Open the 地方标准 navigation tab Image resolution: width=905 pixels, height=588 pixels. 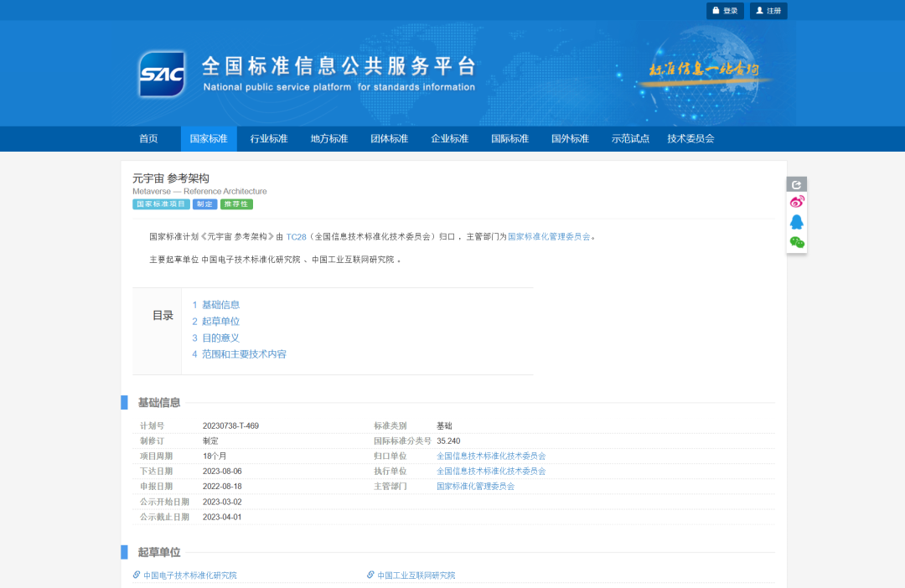[329, 139]
